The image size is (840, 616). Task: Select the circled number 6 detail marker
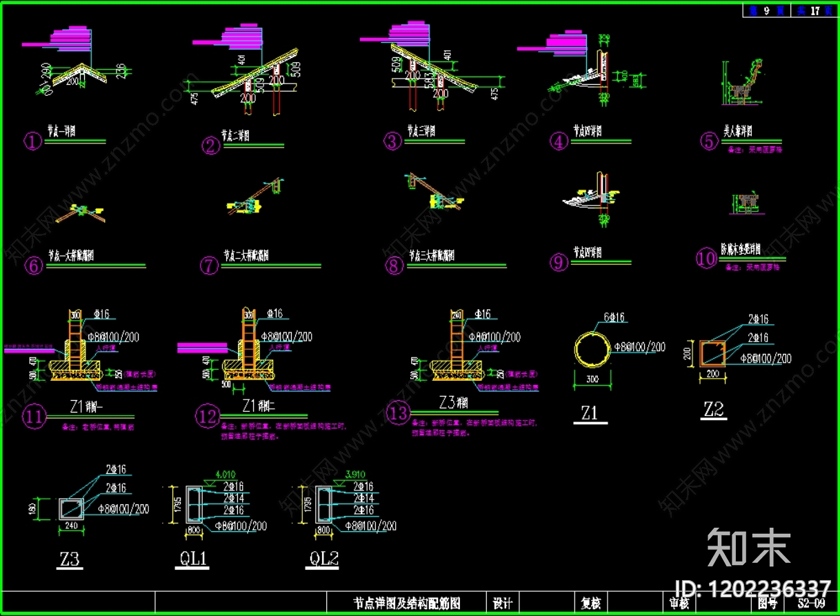click(34, 266)
